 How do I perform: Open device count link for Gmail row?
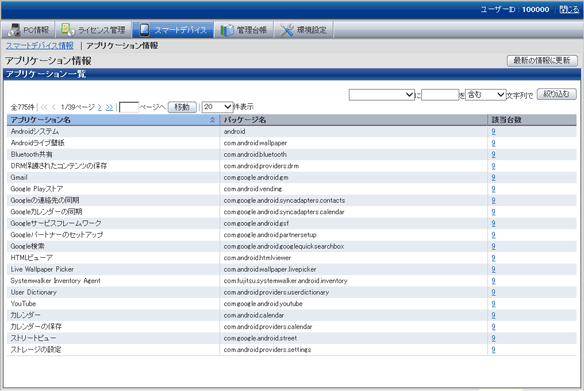pyautogui.click(x=493, y=177)
